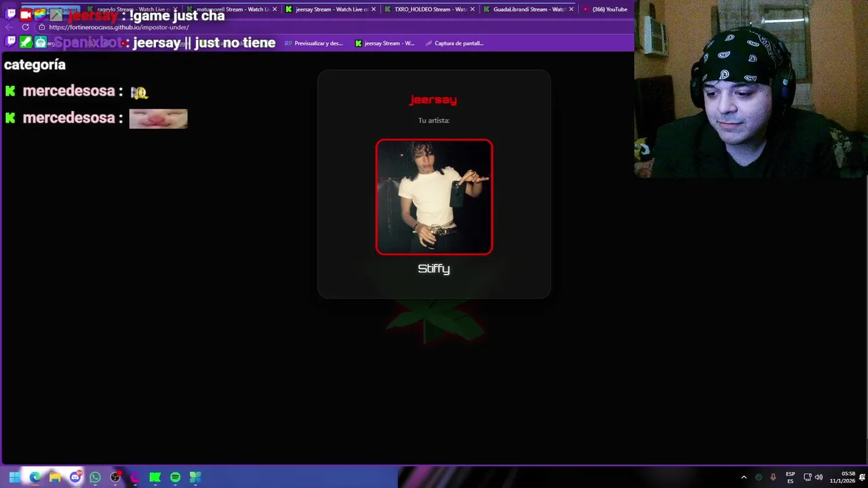Open network settings tray icon
This screenshot has height=488, width=868.
tap(807, 477)
